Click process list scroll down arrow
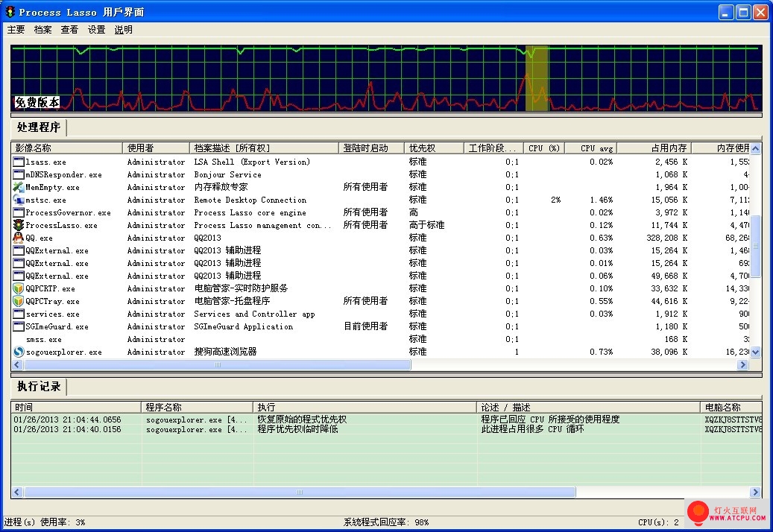The width and height of the screenshot is (773, 532). [x=755, y=352]
